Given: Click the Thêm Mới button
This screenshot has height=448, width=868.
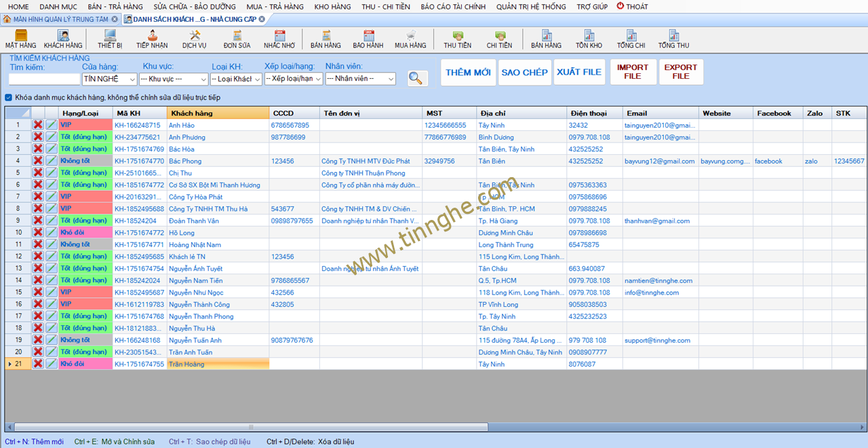Looking at the screenshot, I should 468,73.
